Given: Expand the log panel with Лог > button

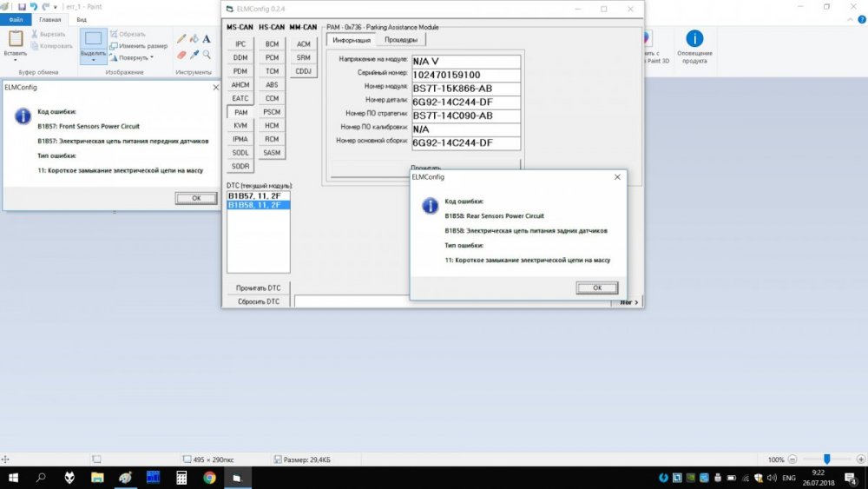Looking at the screenshot, I should pyautogui.click(x=628, y=302).
